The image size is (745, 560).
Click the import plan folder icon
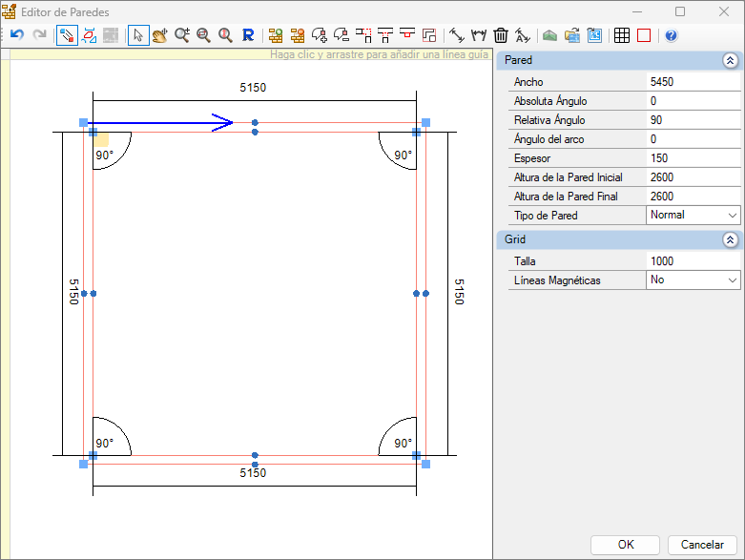572,35
